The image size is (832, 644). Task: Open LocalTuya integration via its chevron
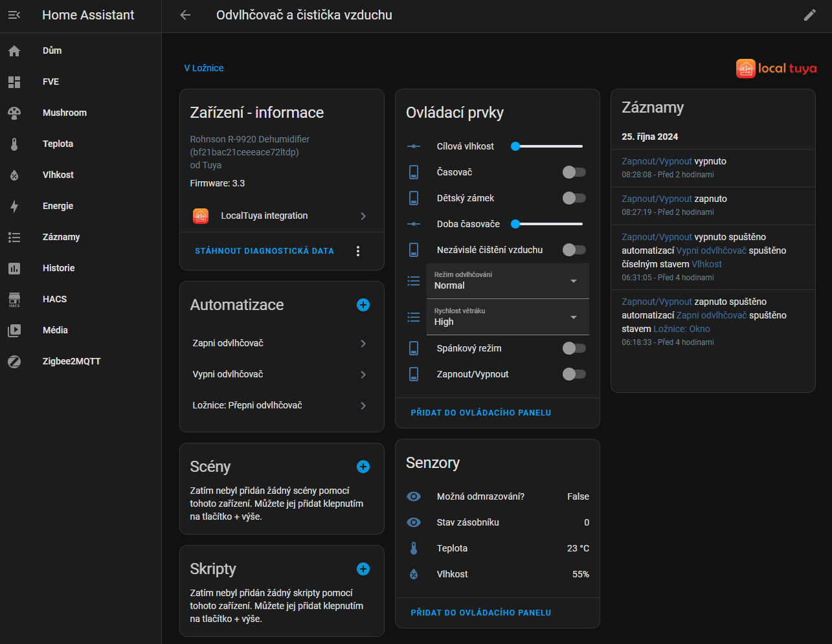pos(363,216)
